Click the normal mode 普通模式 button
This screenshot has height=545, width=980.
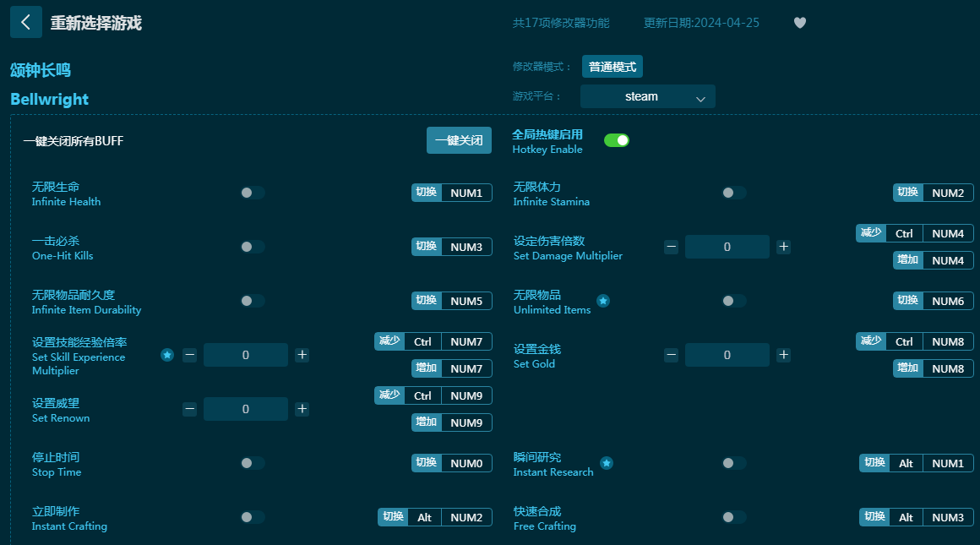coord(612,67)
